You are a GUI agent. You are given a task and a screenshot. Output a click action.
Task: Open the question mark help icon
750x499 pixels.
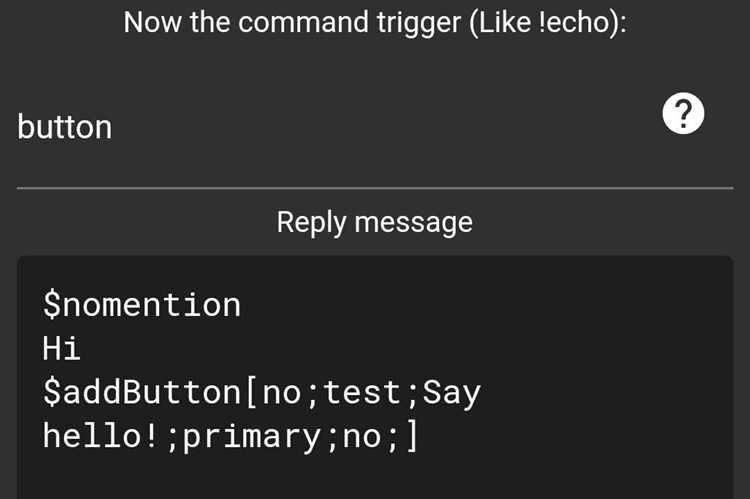click(683, 113)
